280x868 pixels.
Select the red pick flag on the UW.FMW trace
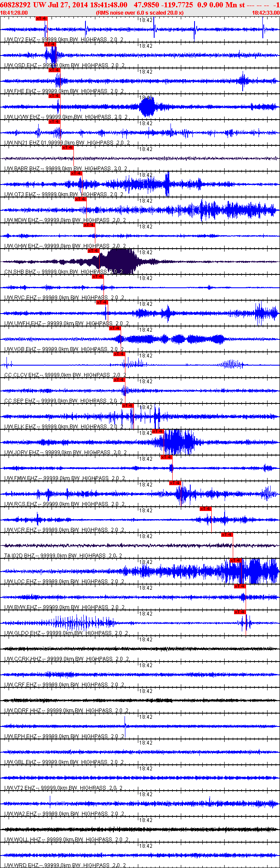(x=167, y=457)
